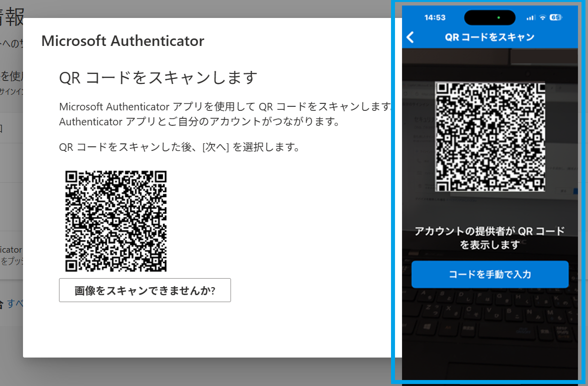The width and height of the screenshot is (588, 386).
Task: Tap the Dynamic Island at phone top
Action: (489, 17)
